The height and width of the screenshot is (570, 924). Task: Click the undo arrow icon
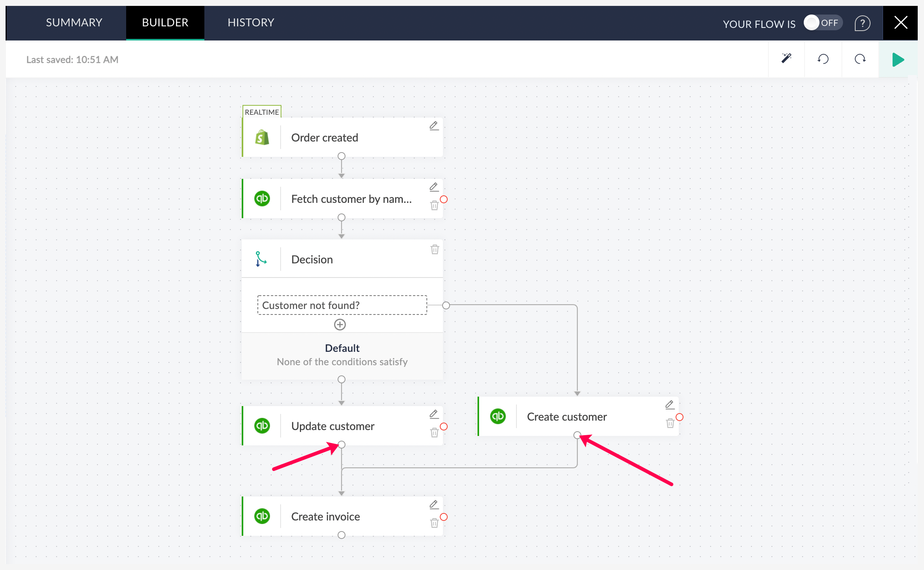823,59
